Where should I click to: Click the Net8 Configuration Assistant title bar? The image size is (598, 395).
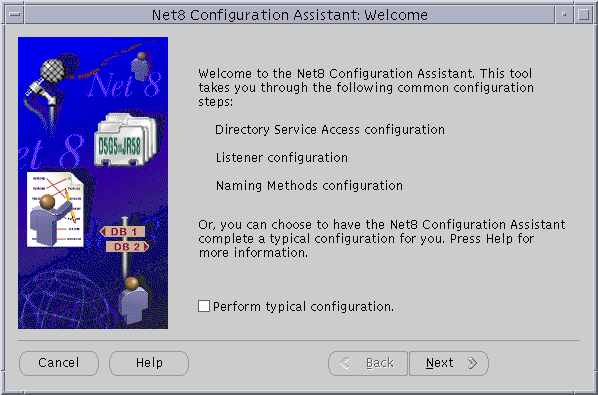click(x=289, y=14)
